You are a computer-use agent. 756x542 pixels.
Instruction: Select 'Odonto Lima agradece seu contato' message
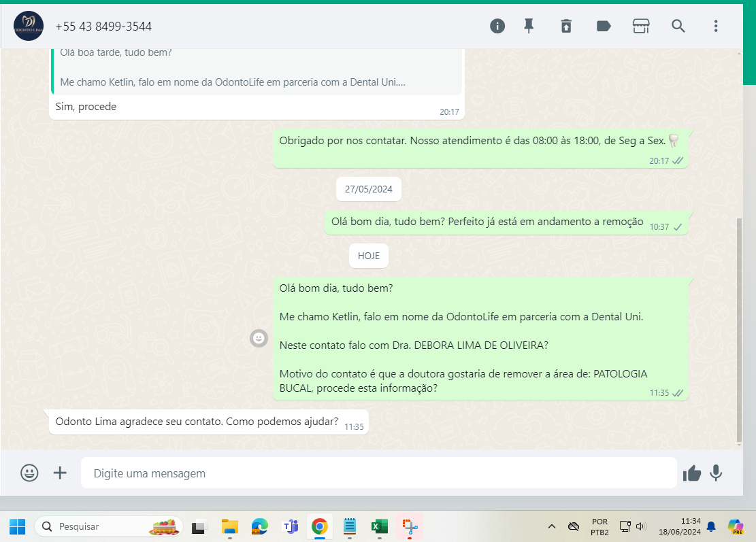[209, 422]
